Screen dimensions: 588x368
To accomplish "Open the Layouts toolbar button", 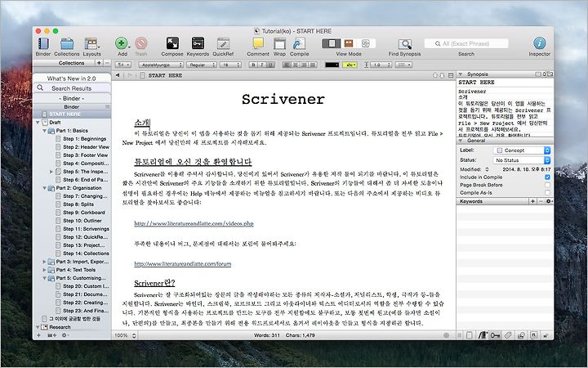I will (91, 43).
